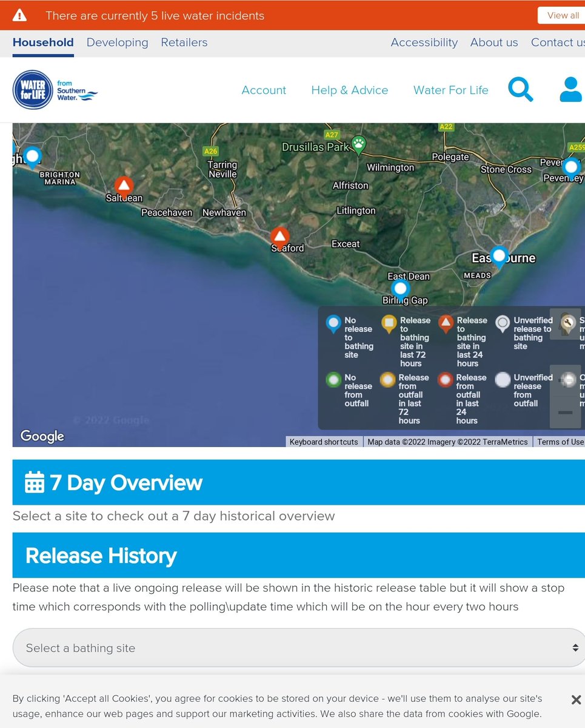This screenshot has height=728, width=585.
Task: Select the blue marker near Brighton Marina
Action: (x=32, y=158)
